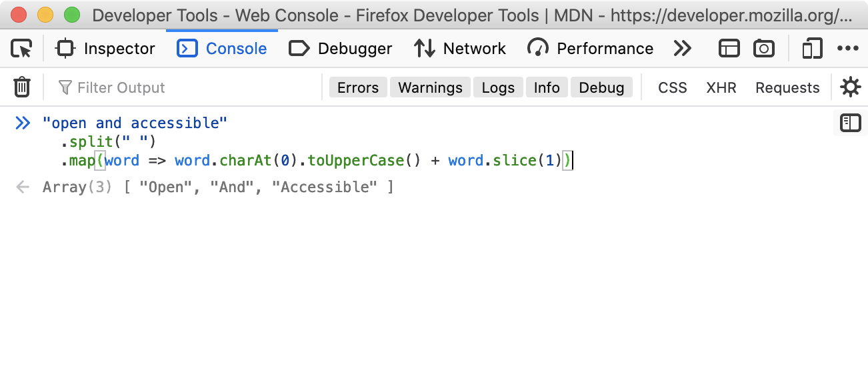Open the Network tab
Viewport: 868px width, 367px height.
[x=460, y=49]
